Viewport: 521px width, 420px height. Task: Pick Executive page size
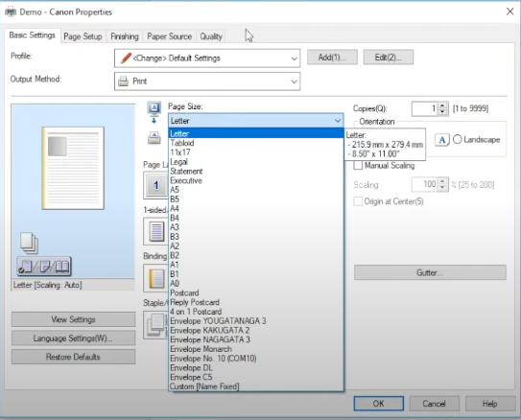tap(256, 180)
